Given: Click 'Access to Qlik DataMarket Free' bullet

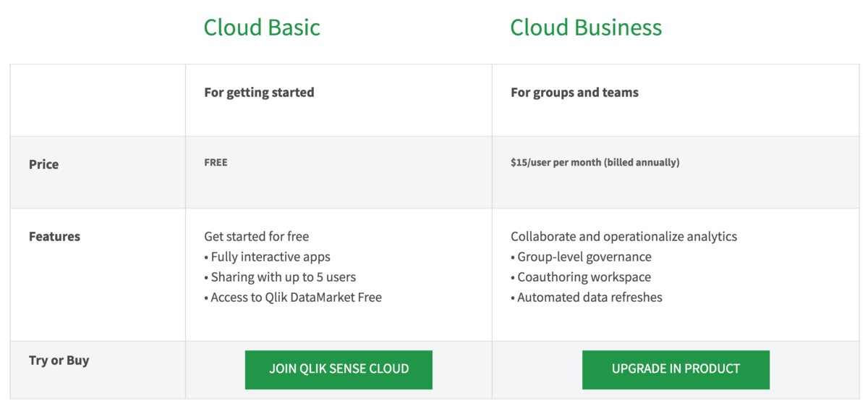Looking at the screenshot, I should point(296,298).
